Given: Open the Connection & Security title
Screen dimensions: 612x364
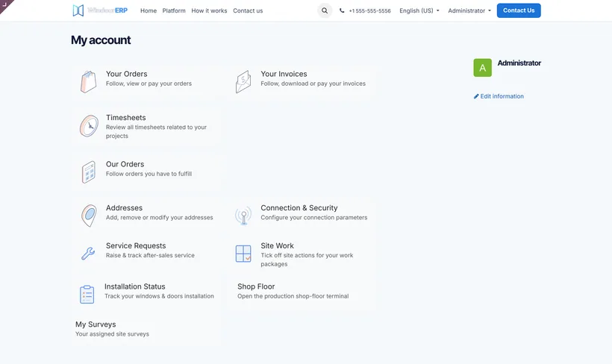Looking at the screenshot, I should (299, 207).
